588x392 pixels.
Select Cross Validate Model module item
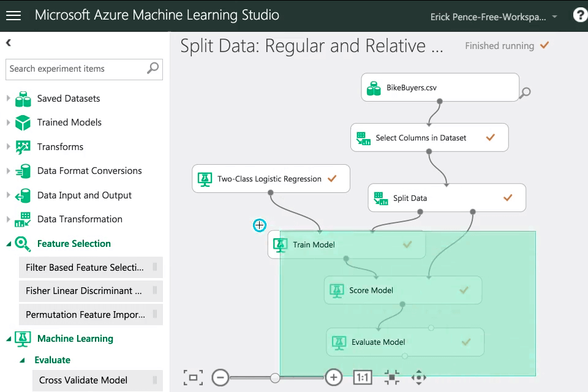[x=97, y=380]
